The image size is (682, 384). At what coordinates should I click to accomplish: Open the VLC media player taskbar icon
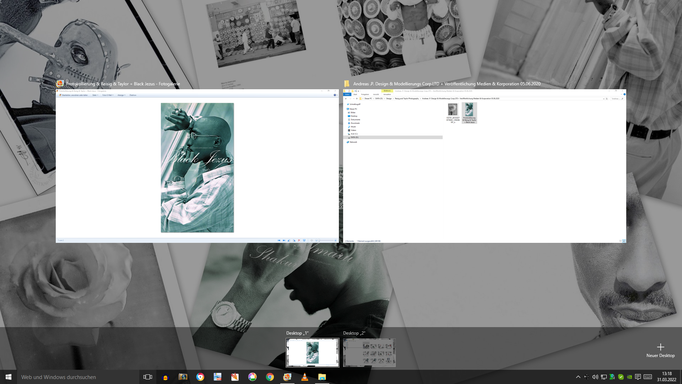click(304, 377)
